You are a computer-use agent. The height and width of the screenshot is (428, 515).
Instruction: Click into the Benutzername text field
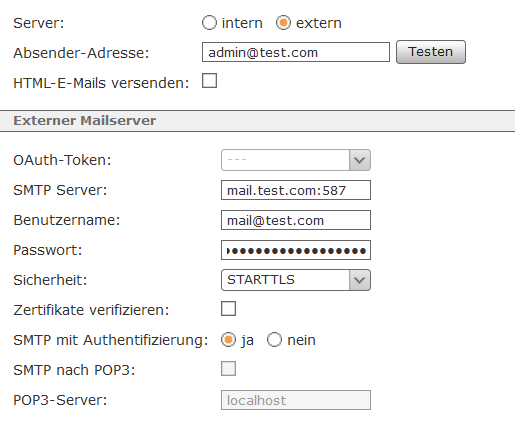click(296, 220)
